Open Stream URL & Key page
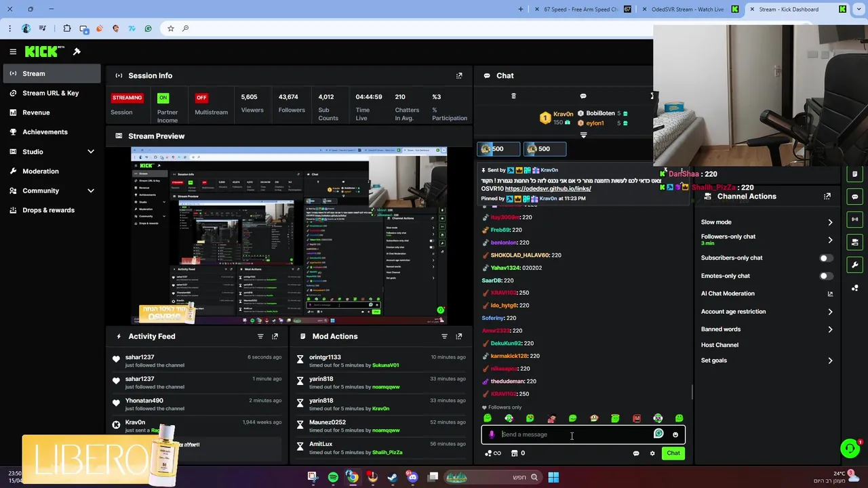Image resolution: width=868 pixels, height=488 pixels. [51, 93]
